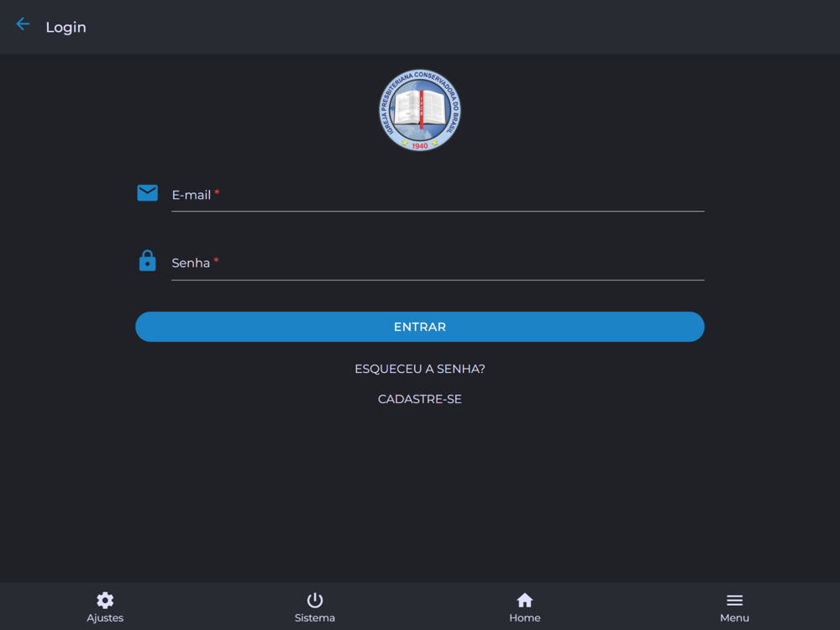Click the padlock password icon
The width and height of the screenshot is (840, 630).
[147, 261]
